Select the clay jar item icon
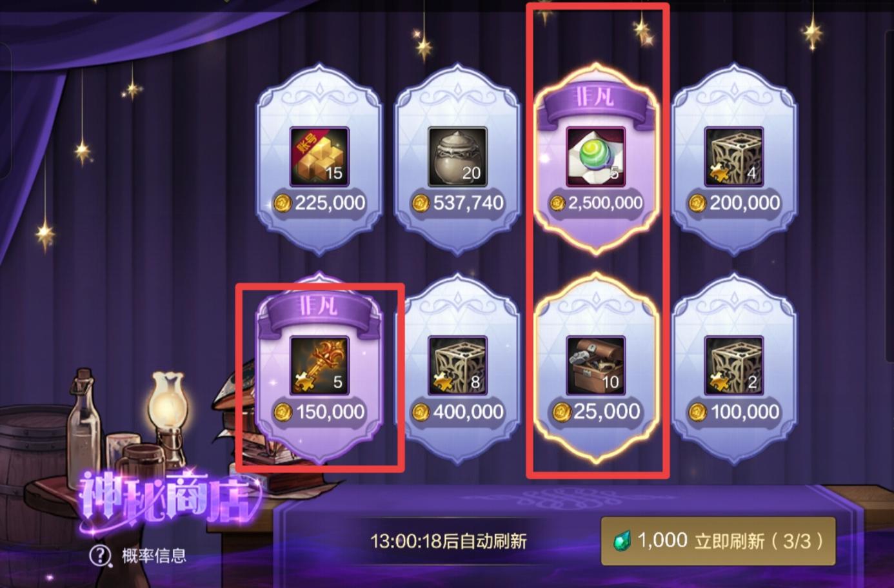 (457, 157)
